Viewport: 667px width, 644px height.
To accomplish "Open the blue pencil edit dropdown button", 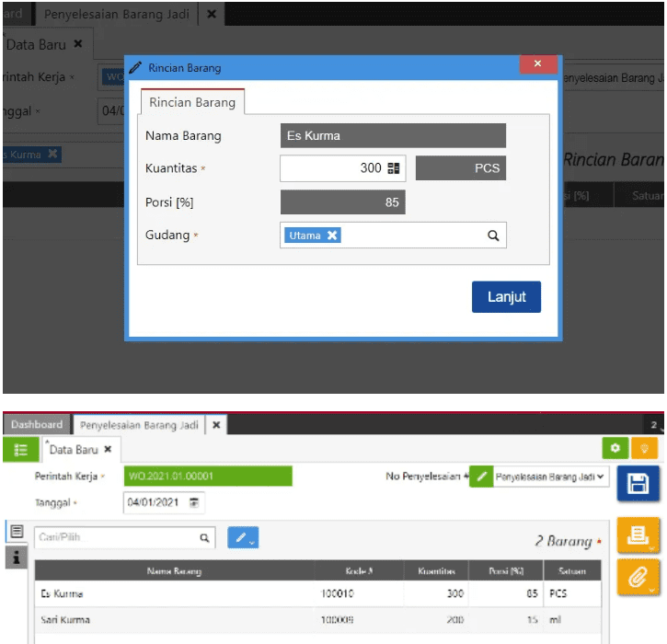I will pos(243,537).
